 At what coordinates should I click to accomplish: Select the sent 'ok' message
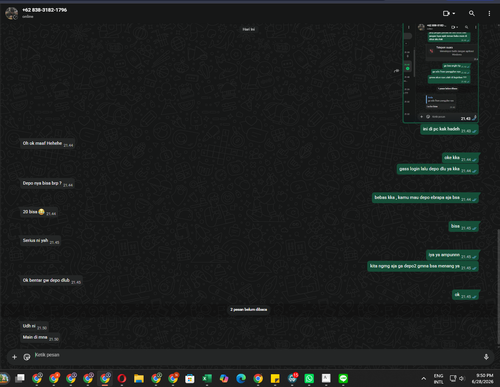tap(466, 295)
